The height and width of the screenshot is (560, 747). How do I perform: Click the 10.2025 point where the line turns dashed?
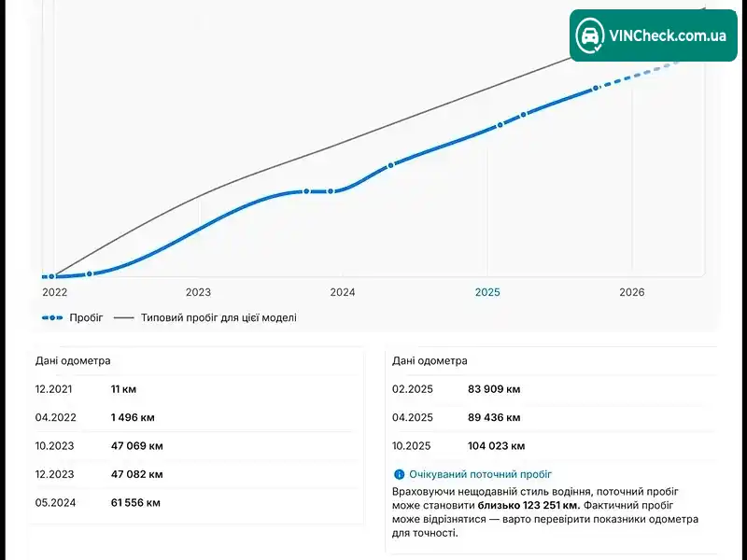pos(596,89)
